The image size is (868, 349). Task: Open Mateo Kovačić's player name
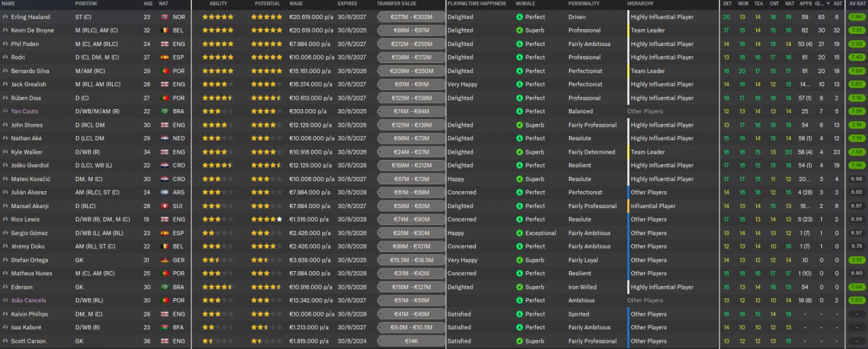click(31, 179)
